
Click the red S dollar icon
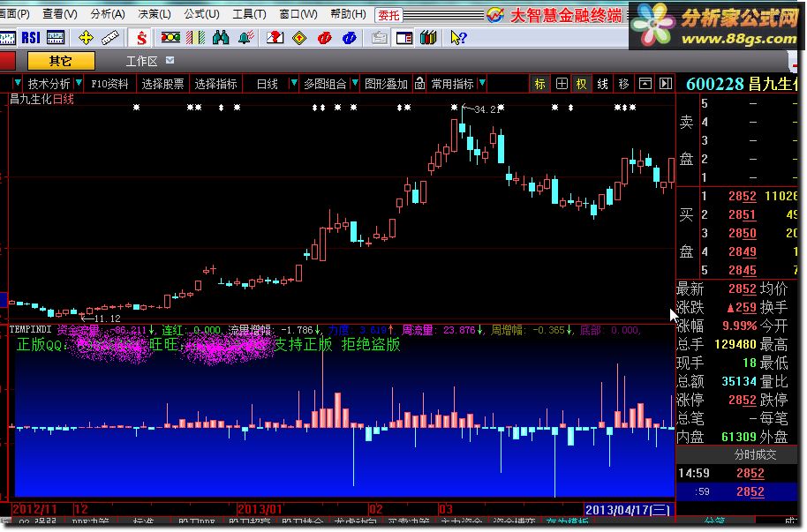click(x=141, y=38)
